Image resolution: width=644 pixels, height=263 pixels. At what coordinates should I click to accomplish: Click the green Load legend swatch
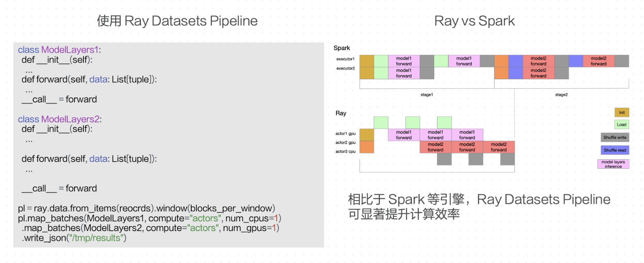(622, 125)
